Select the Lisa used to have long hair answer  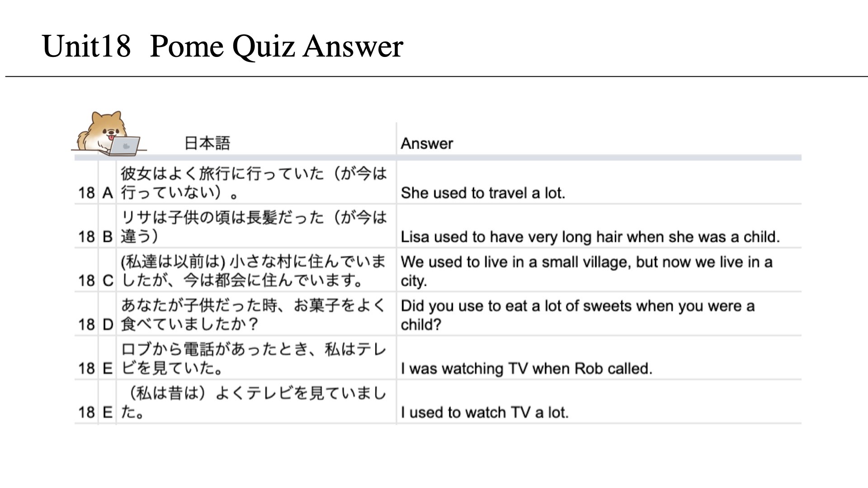pyautogui.click(x=590, y=237)
